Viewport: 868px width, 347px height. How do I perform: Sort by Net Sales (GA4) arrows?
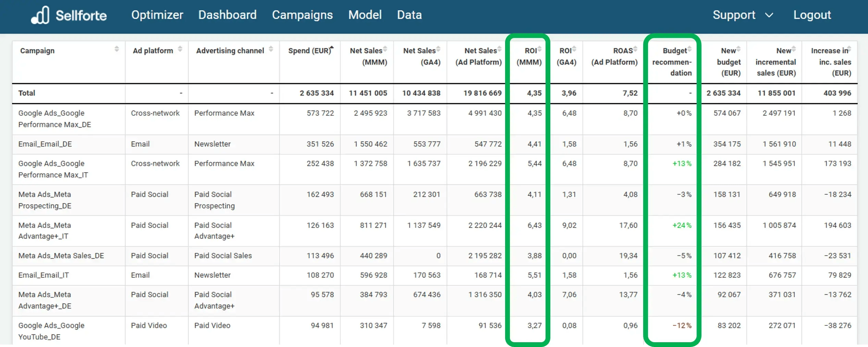pyautogui.click(x=439, y=49)
